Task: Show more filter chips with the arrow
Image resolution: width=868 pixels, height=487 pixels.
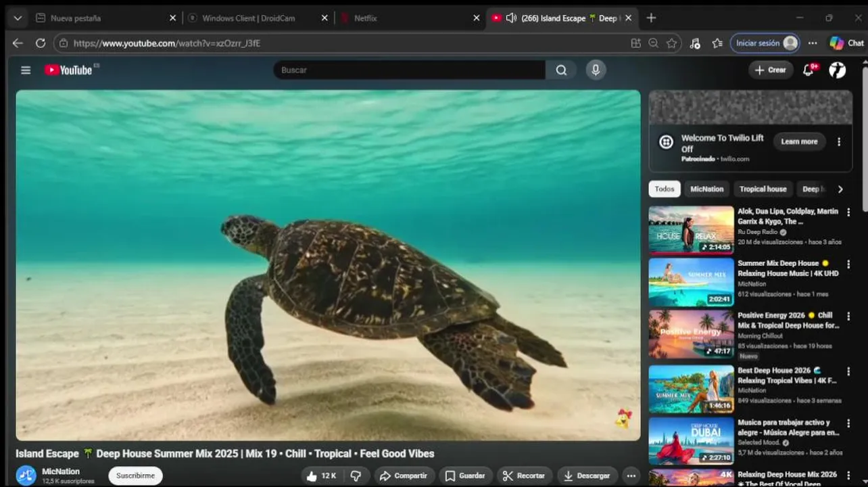Action: 840,189
